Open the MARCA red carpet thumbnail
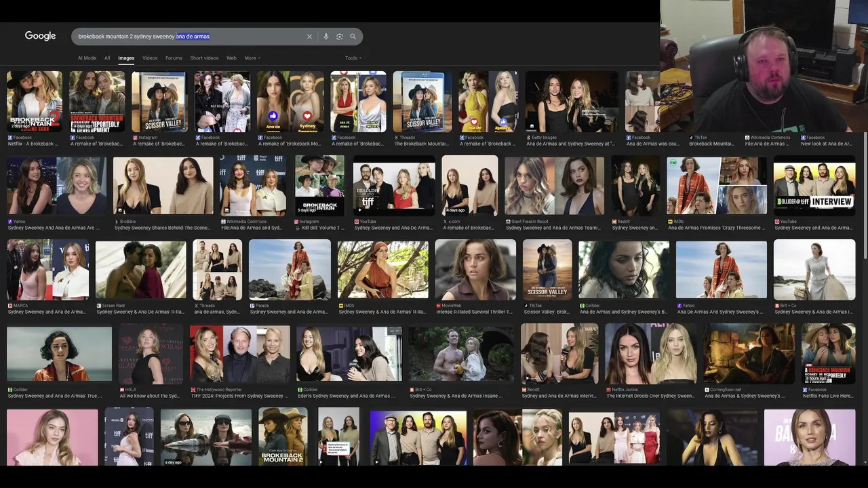868x488 pixels. pyautogui.click(x=47, y=269)
